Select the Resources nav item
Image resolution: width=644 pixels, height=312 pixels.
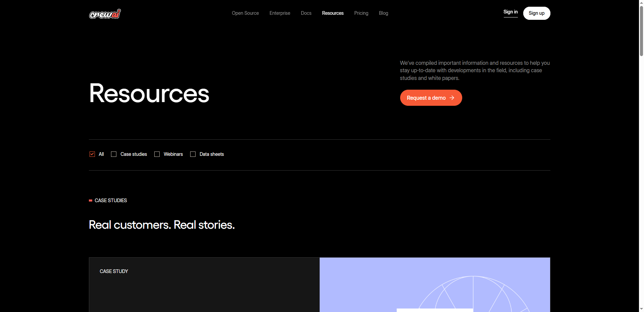[333, 13]
